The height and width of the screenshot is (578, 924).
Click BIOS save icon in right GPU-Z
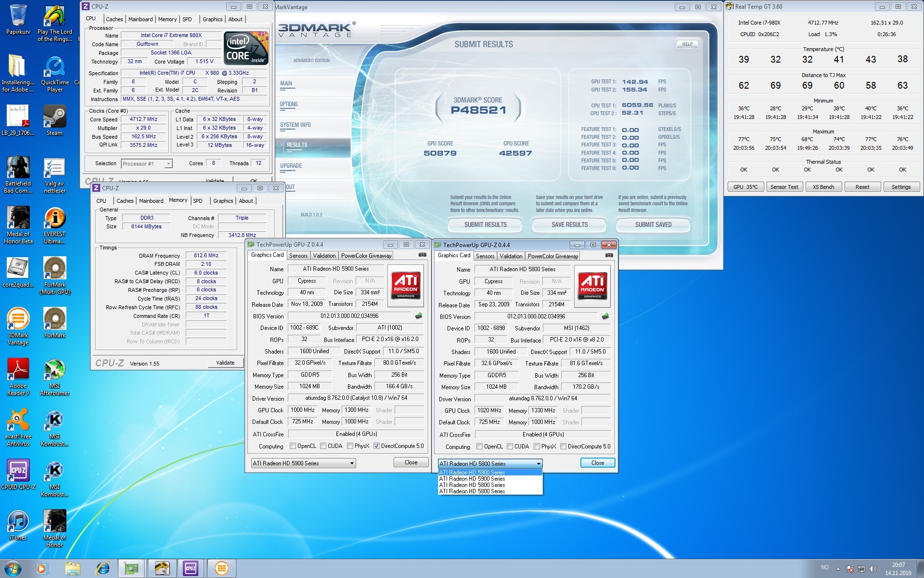(605, 316)
